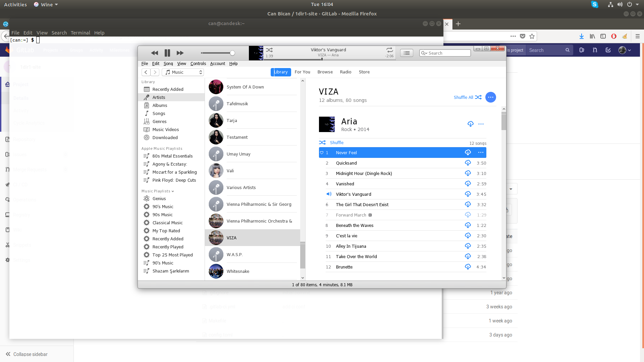Click the pause button in the transport controls
The height and width of the screenshot is (362, 644).
tap(167, 53)
